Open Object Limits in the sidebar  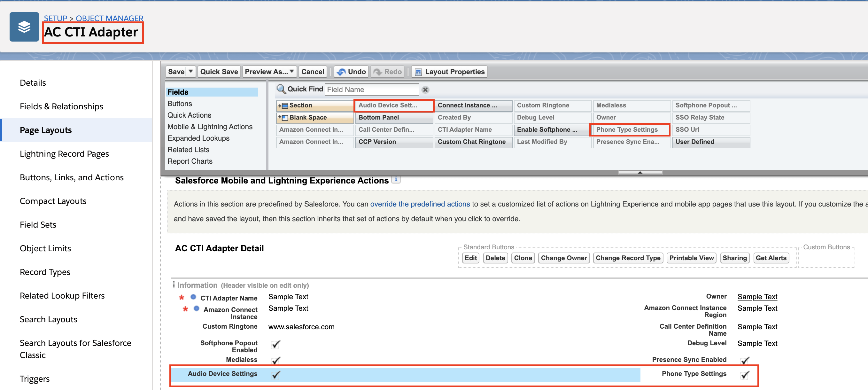click(x=45, y=248)
